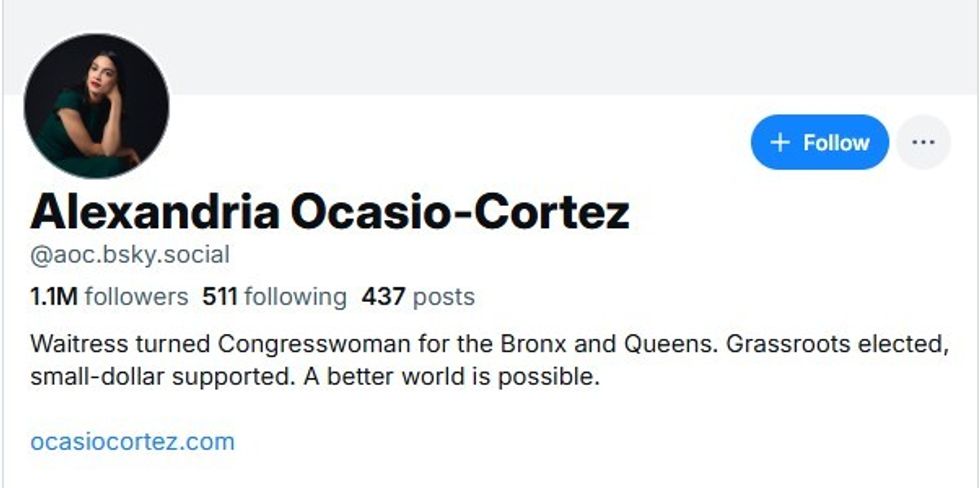Click the Follow button
Image resolution: width=980 pixels, height=488 pixels.
pyautogui.click(x=819, y=143)
